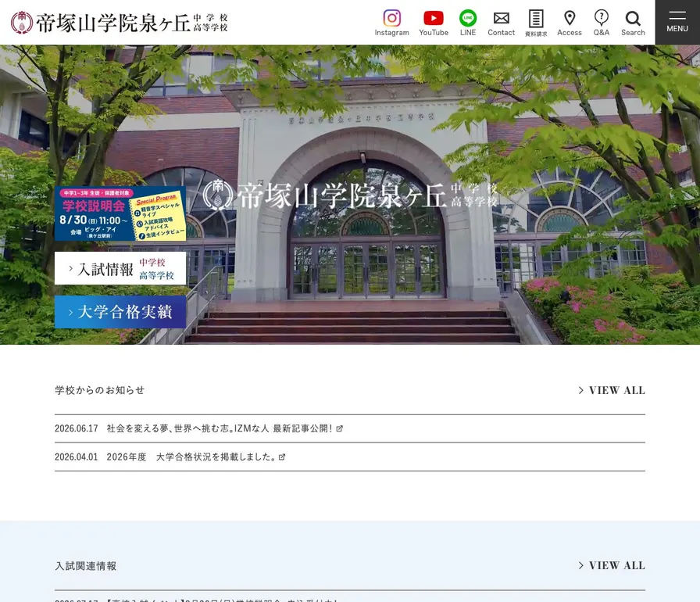Click the chevron on the 大学合格実績 button
The image size is (700, 602).
point(70,312)
